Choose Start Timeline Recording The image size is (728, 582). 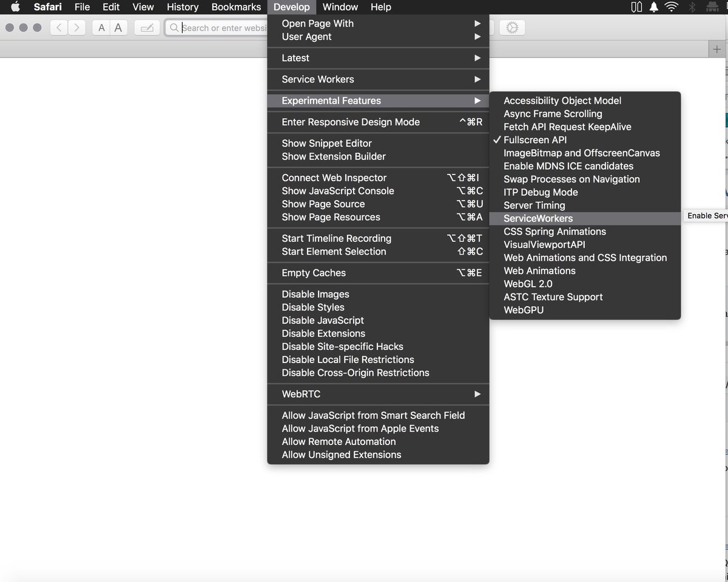[x=378, y=238]
